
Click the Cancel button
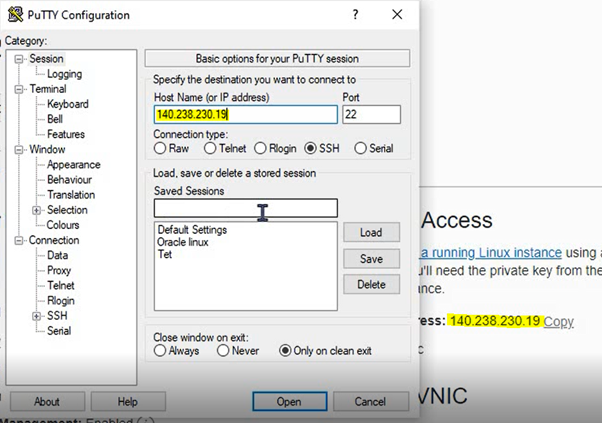[x=370, y=402]
